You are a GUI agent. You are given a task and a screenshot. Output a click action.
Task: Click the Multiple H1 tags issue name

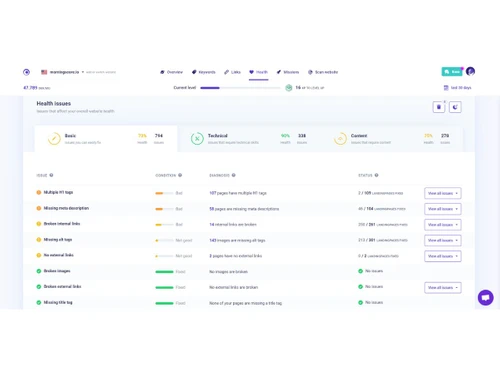tap(58, 192)
